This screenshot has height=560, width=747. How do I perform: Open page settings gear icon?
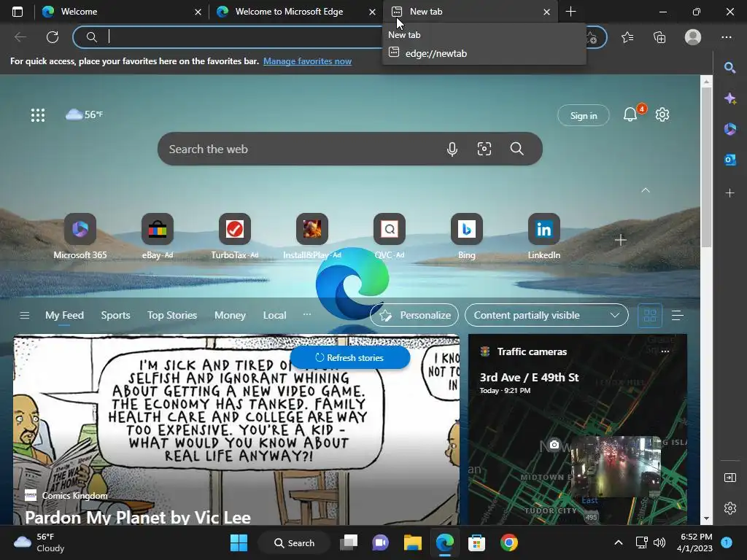tap(662, 114)
